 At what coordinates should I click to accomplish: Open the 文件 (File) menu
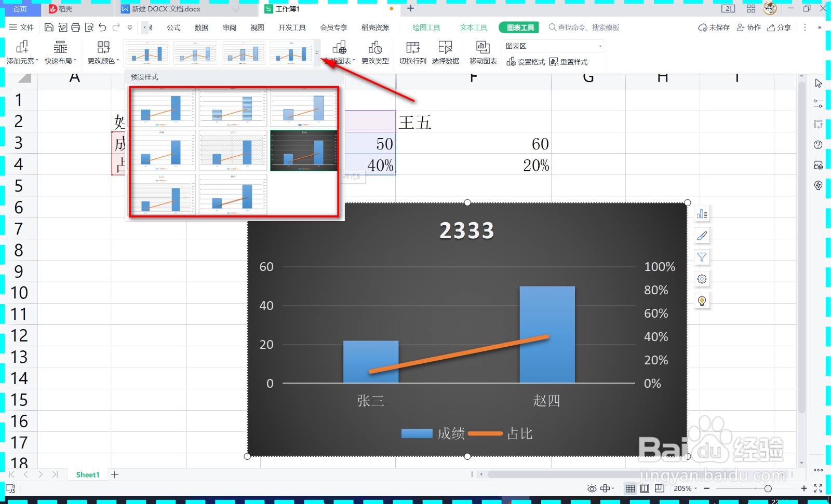(21, 28)
